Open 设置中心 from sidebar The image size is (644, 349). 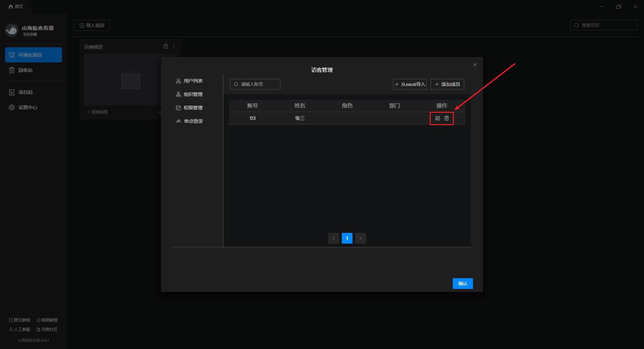pos(28,107)
